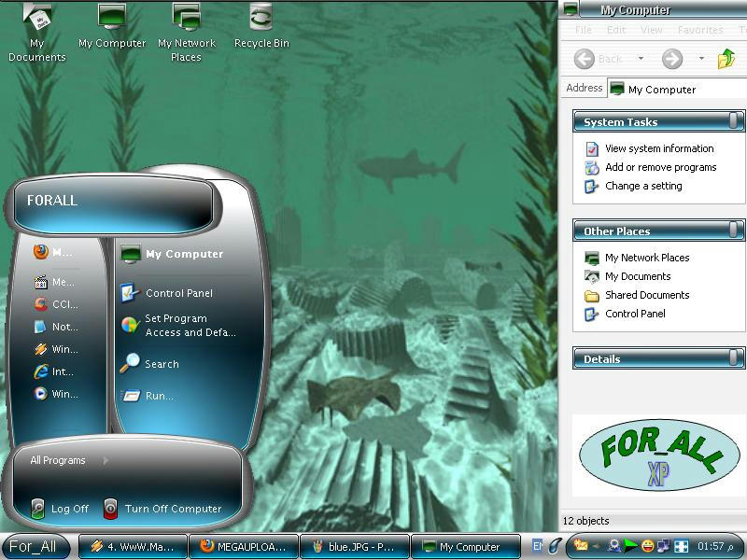Viewport: 747px width, 560px height.
Task: Click the green arrow tray icon
Action: pyautogui.click(x=630, y=546)
